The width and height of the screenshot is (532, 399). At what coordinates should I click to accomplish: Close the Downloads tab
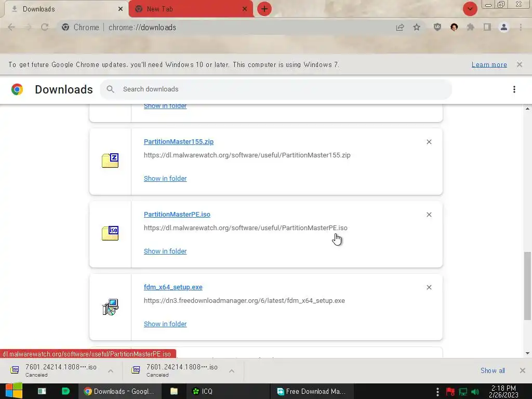[x=121, y=9]
